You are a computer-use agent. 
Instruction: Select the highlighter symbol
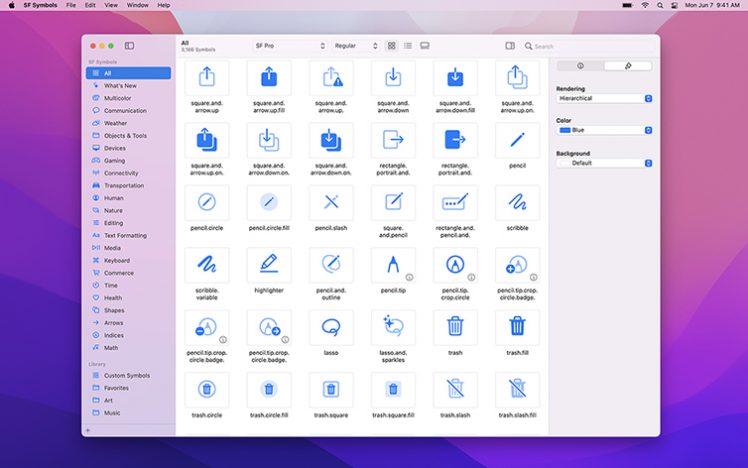click(268, 265)
